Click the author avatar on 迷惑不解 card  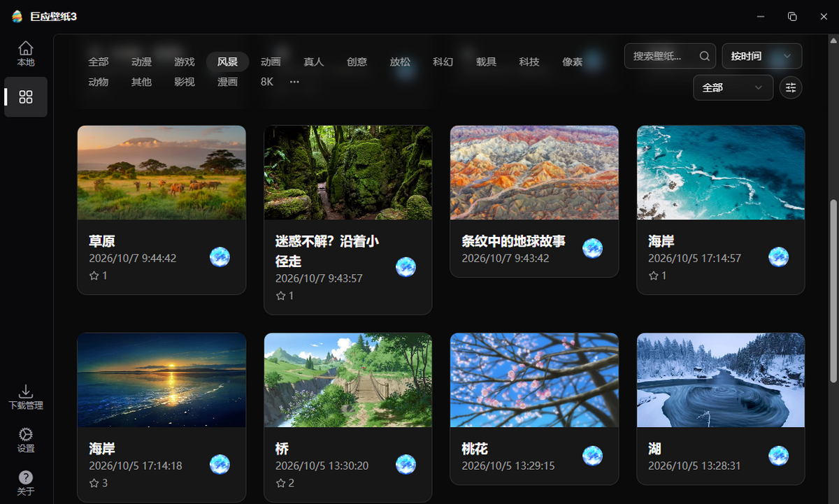pyautogui.click(x=406, y=266)
